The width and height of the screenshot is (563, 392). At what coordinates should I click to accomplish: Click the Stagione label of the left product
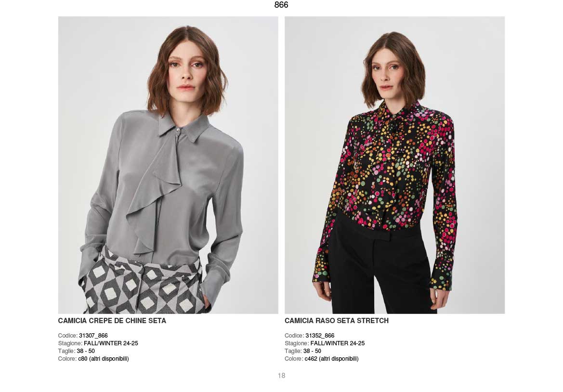(70, 343)
